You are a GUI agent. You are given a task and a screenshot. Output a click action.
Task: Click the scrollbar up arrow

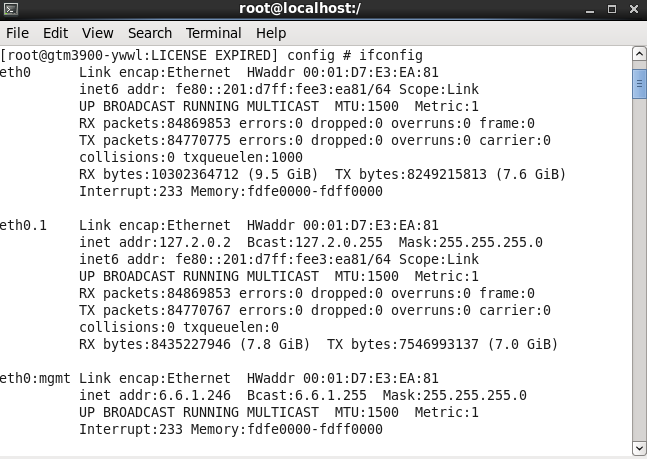639,54
